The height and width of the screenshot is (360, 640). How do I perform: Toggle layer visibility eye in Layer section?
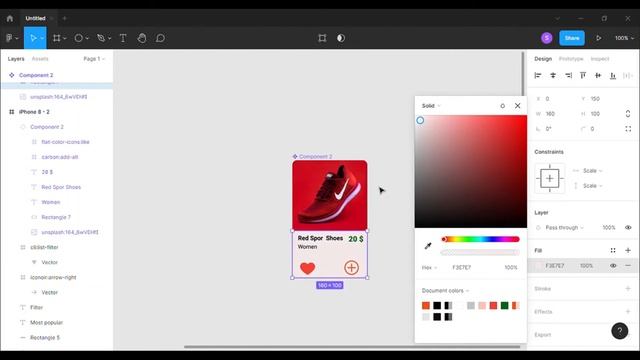[628, 227]
